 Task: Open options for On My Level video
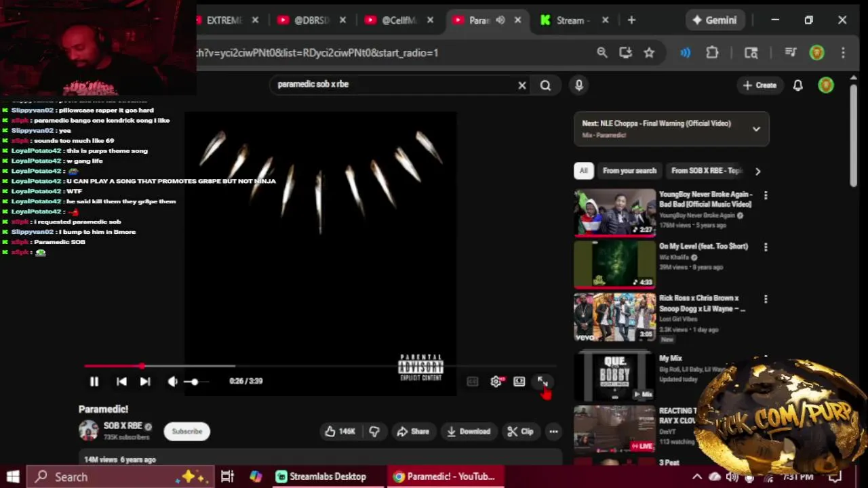tap(766, 247)
